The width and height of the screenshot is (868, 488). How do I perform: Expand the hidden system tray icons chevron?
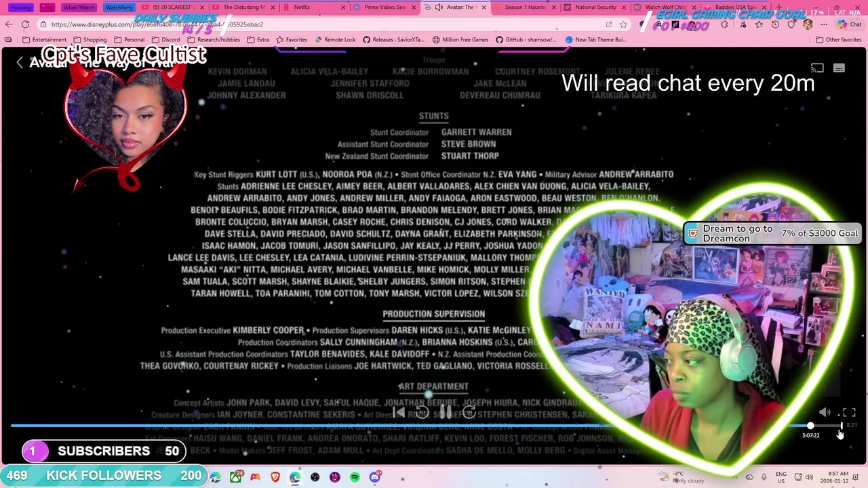click(735, 477)
